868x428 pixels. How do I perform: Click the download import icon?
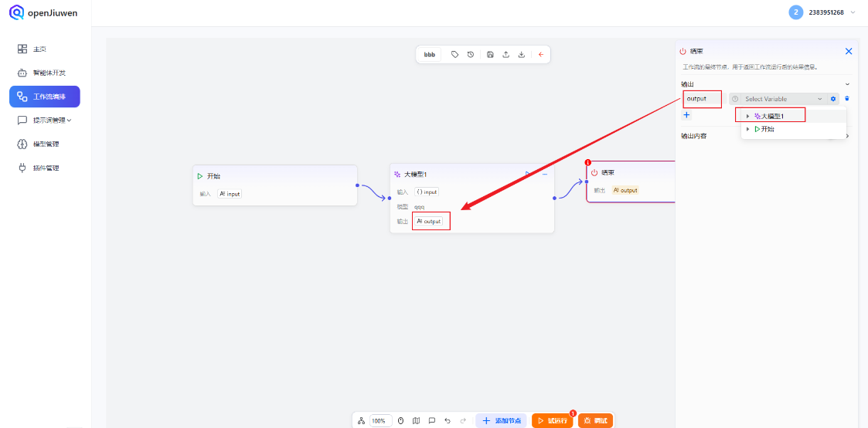[522, 55]
